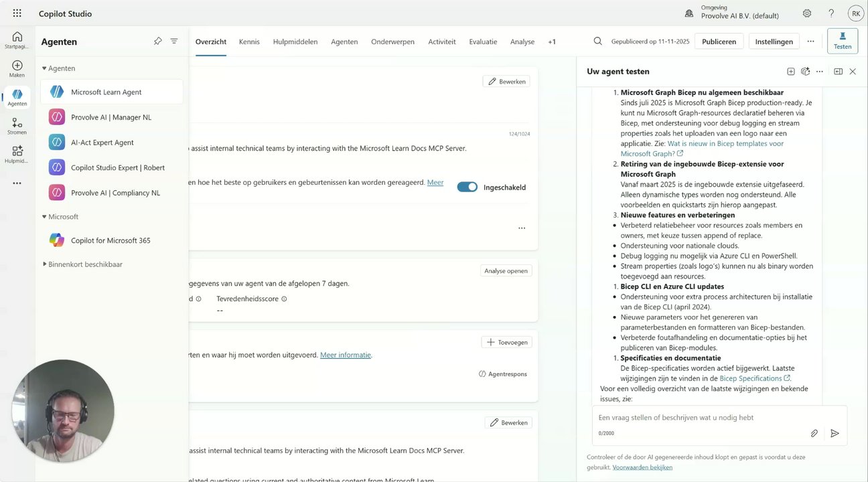Viewport: 868px width, 482px height.
Task: Open test pane more options ellipsis
Action: [819, 72]
